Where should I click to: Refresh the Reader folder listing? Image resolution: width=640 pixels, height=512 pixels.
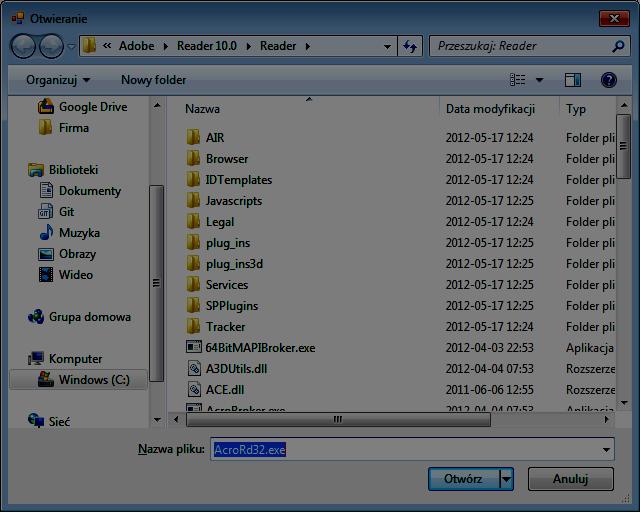pos(410,46)
